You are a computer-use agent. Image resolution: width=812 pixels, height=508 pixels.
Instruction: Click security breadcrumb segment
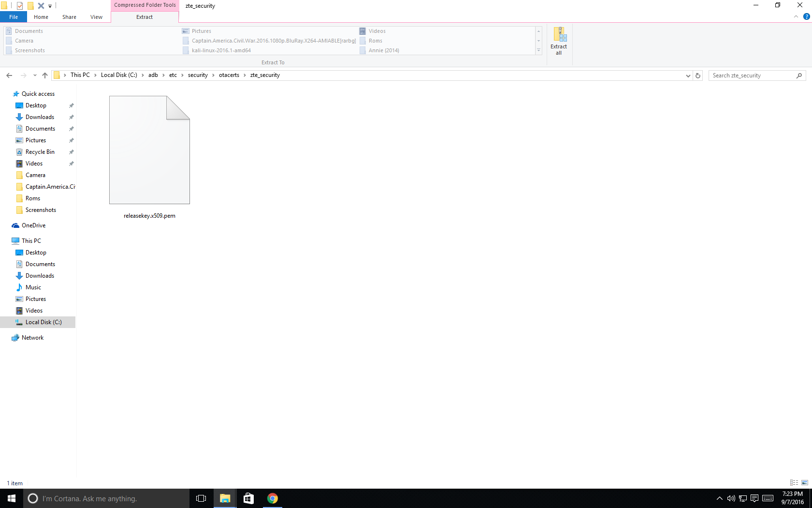(198, 75)
